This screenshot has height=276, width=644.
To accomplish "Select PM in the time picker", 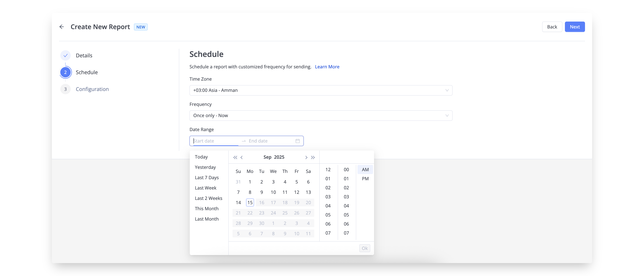I will click(x=365, y=179).
